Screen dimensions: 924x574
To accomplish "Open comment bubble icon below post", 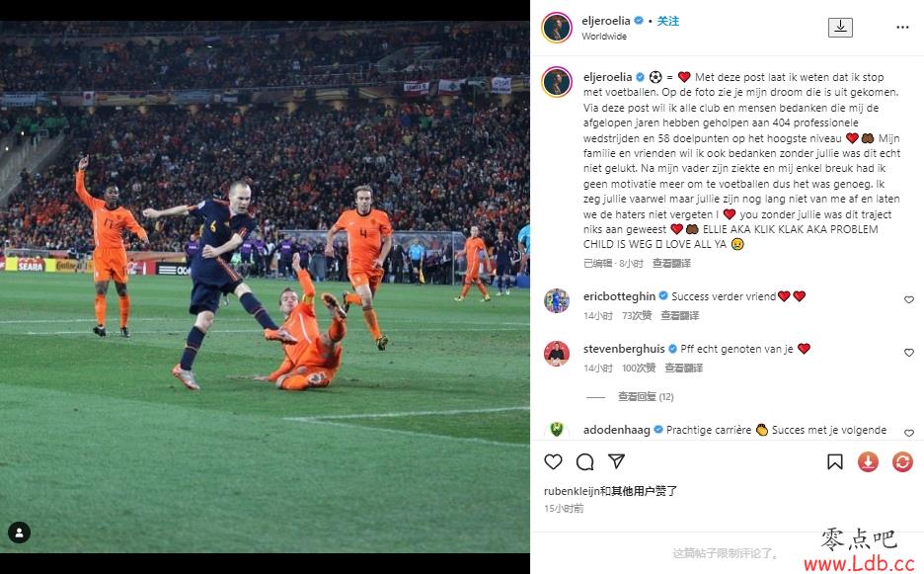I will (584, 462).
